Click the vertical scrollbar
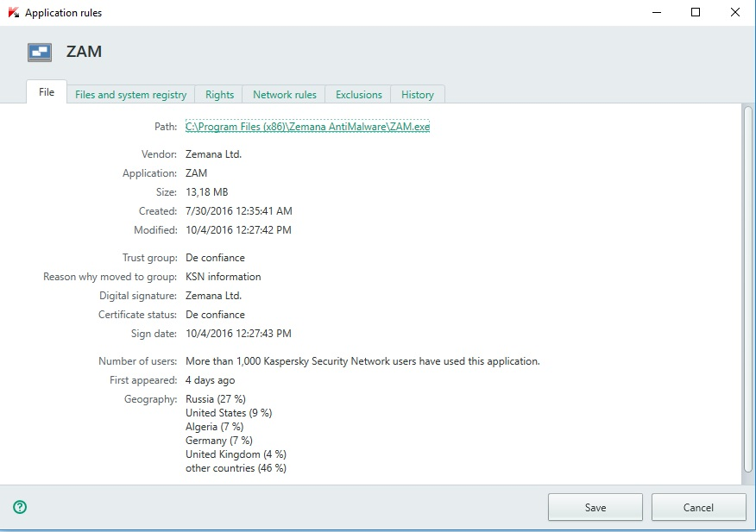Viewport: 756px width, 532px height. coord(748,289)
